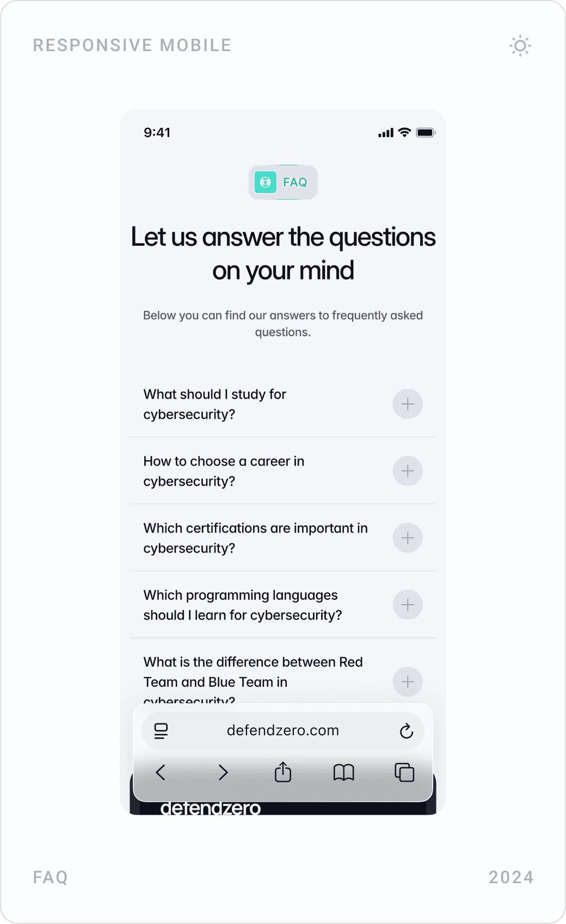Viewport: 566px width, 924px height.
Task: Tap the battery indicator in the status bar
Action: 426,132
